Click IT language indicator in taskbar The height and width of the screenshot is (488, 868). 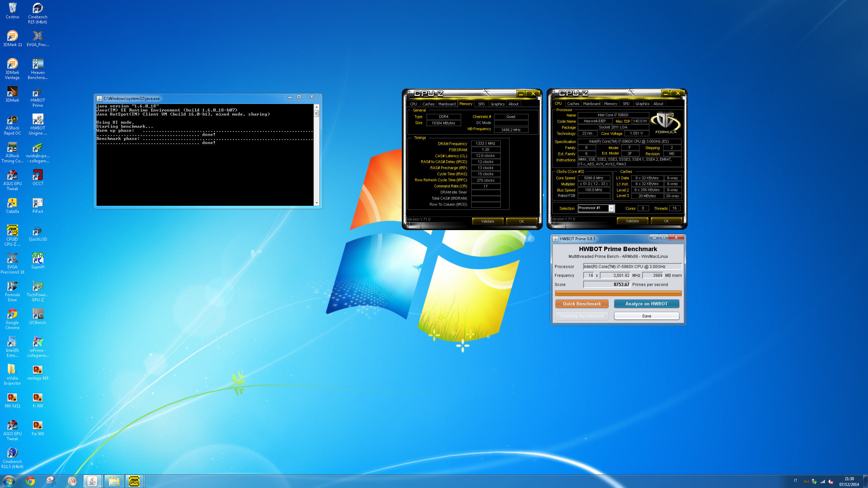pos(795,481)
